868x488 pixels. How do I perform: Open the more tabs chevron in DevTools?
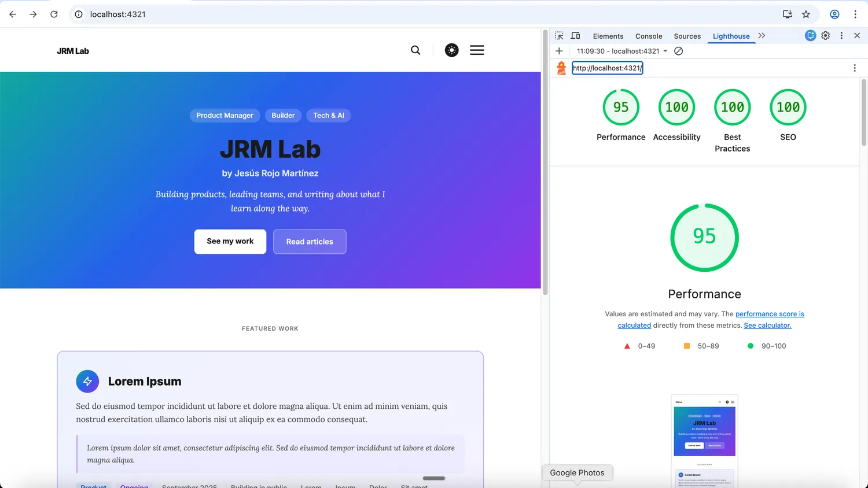(x=762, y=35)
